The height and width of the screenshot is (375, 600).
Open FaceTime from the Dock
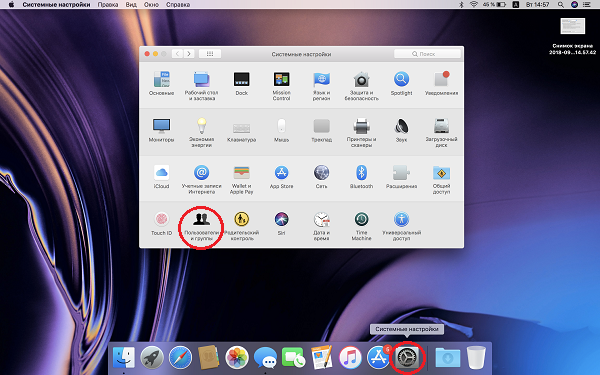(293, 358)
